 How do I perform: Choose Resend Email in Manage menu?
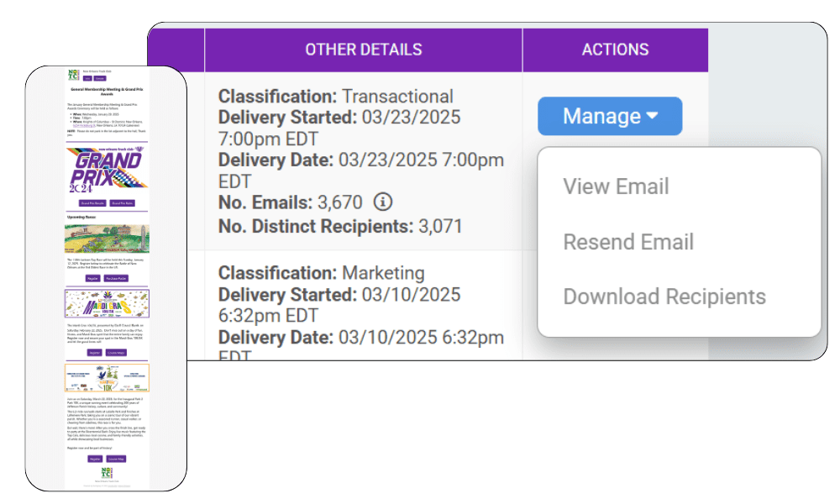(627, 242)
